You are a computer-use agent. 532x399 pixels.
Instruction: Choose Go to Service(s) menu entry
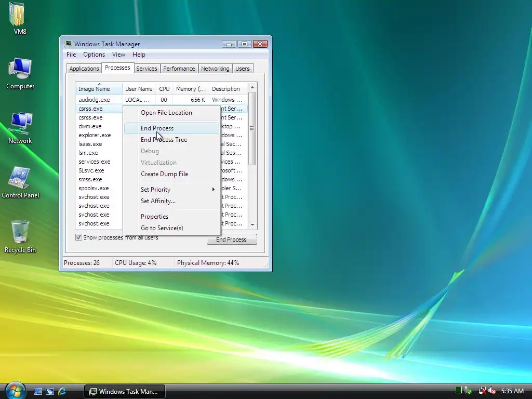(171, 228)
